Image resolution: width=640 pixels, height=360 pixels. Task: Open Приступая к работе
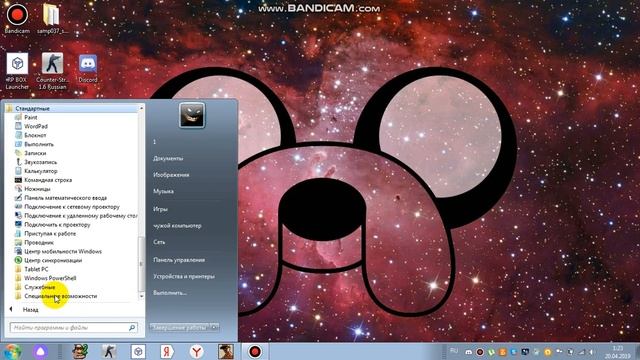pos(50,234)
